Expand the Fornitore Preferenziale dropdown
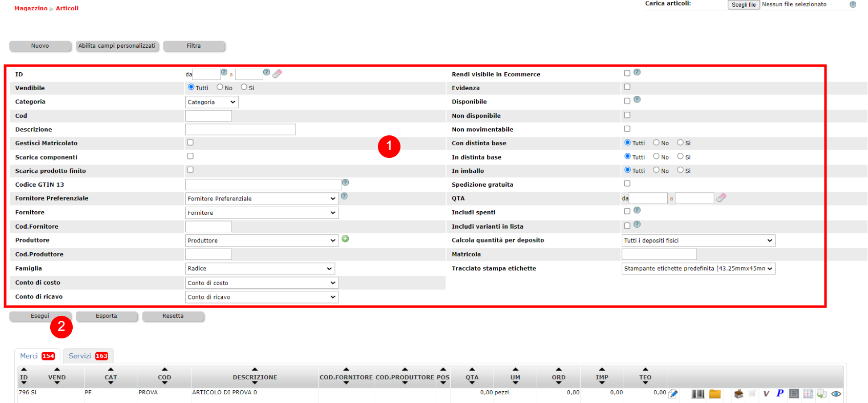 [261, 198]
